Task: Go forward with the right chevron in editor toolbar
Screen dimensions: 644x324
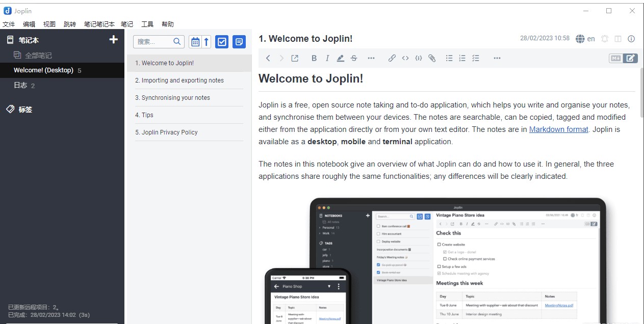Action: click(x=281, y=58)
